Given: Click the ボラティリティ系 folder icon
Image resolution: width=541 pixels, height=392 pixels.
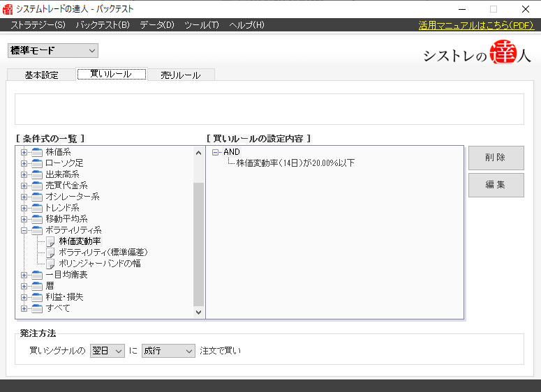Looking at the screenshot, I should [37, 230].
